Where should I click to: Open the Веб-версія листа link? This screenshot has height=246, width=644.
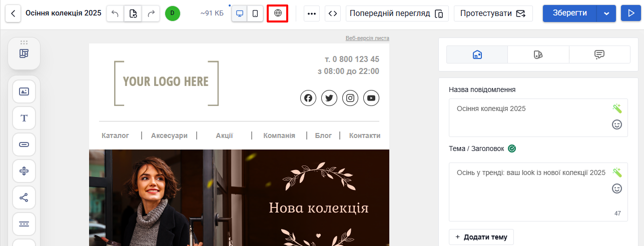[x=367, y=38]
